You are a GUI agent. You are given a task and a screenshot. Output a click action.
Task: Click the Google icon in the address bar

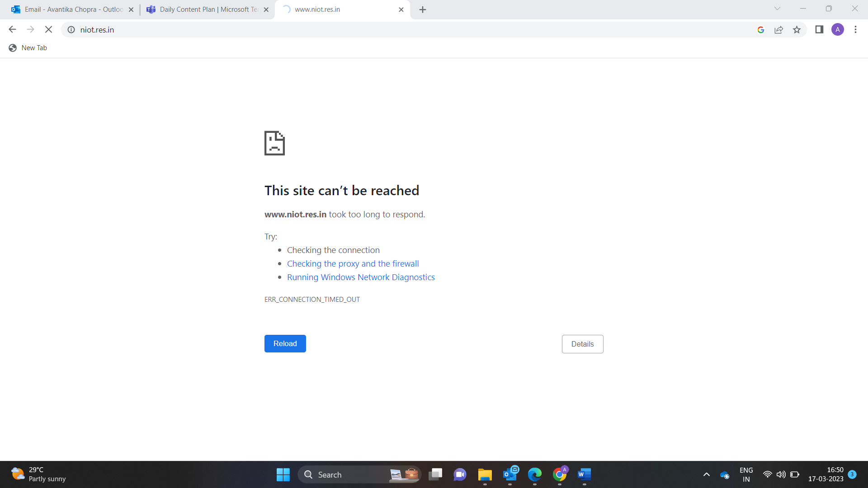(x=761, y=29)
